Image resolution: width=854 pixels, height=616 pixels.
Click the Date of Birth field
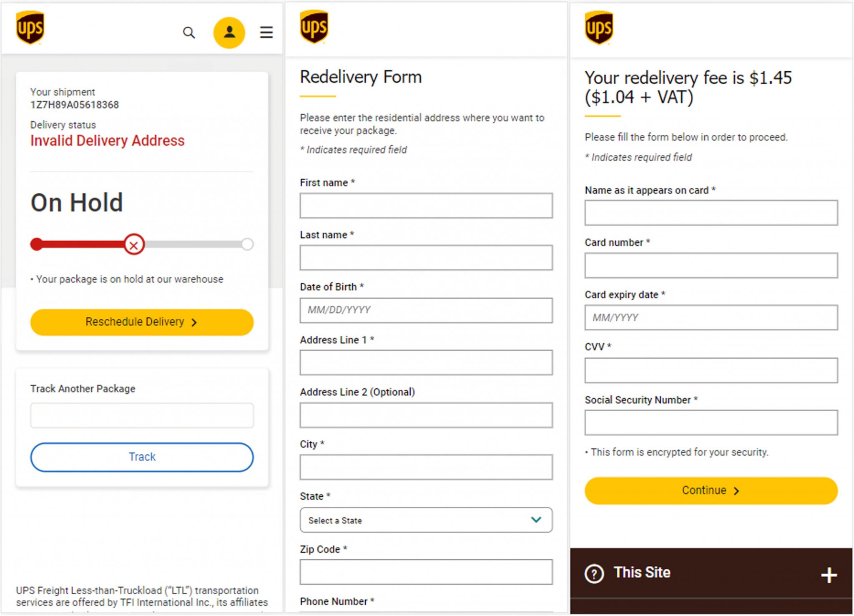(425, 310)
